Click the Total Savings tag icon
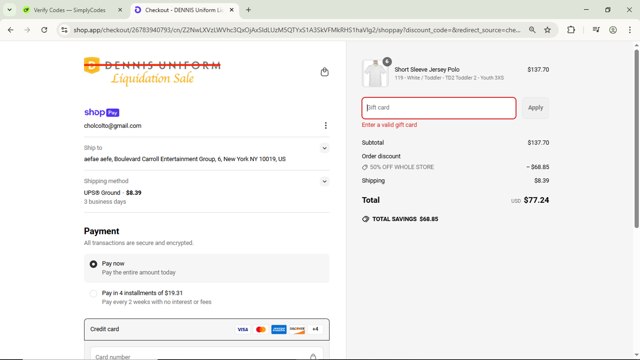 point(365,219)
